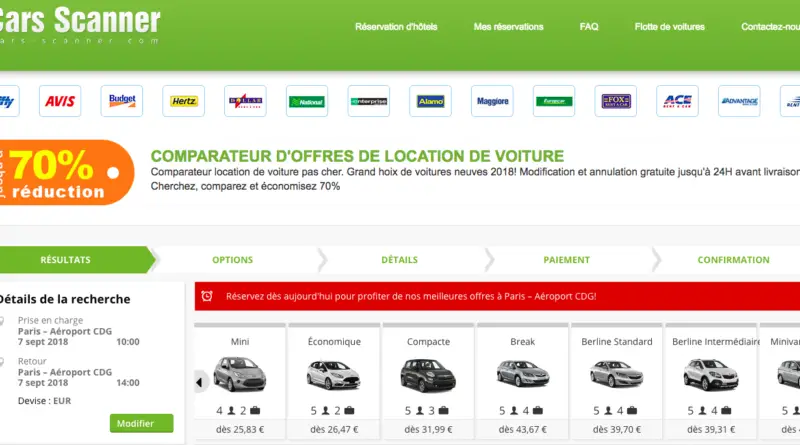
Task: Click the Prise en charge label
Action: [x=50, y=320]
